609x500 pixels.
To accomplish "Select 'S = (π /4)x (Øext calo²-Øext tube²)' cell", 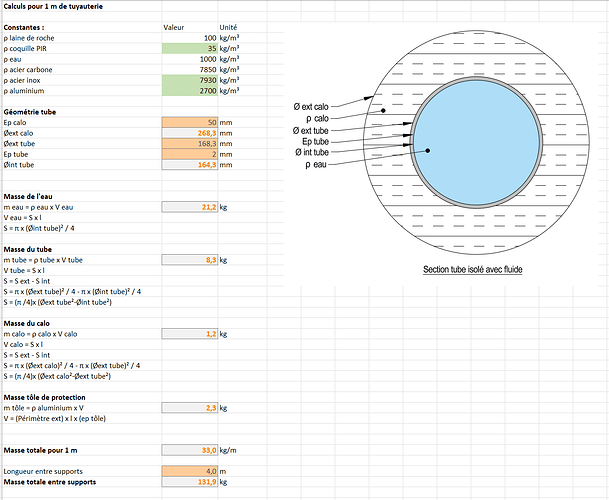I will pyautogui.click(x=57, y=376).
